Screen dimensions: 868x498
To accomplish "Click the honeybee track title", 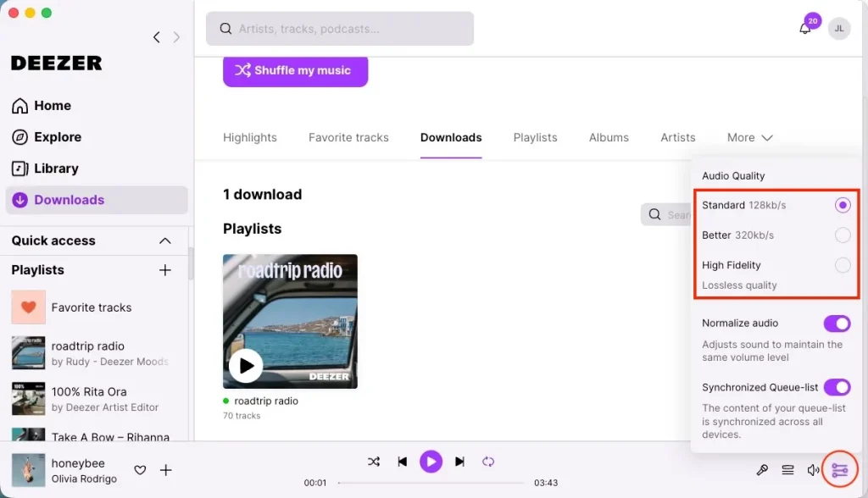I will (78, 463).
